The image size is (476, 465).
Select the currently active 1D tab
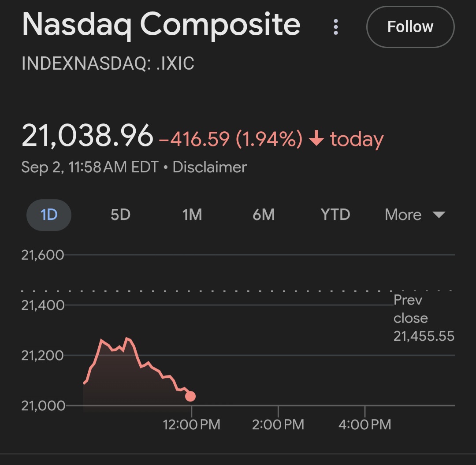pos(48,215)
